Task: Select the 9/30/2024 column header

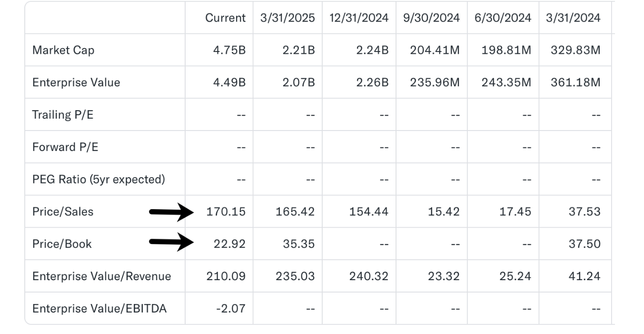Action: pos(431,18)
